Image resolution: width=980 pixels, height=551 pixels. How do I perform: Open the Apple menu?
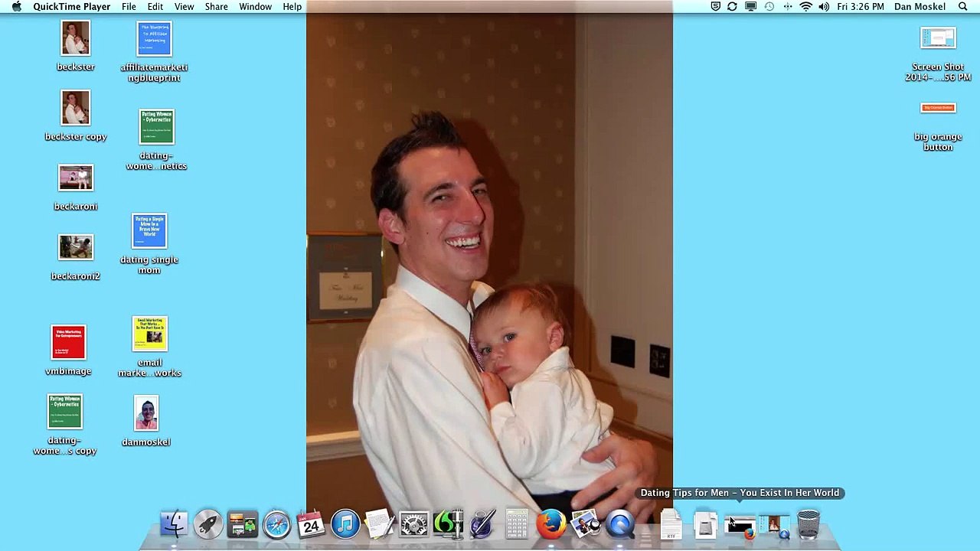coord(17,6)
